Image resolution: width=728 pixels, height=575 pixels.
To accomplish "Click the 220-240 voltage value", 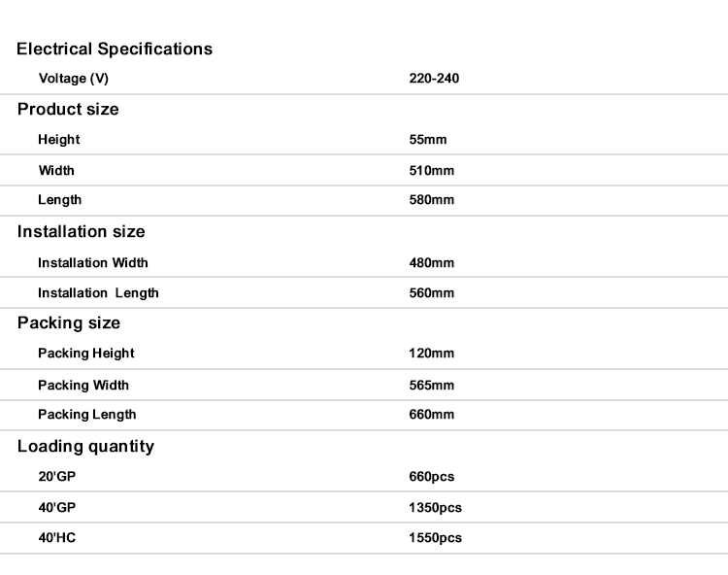I will coord(434,79).
